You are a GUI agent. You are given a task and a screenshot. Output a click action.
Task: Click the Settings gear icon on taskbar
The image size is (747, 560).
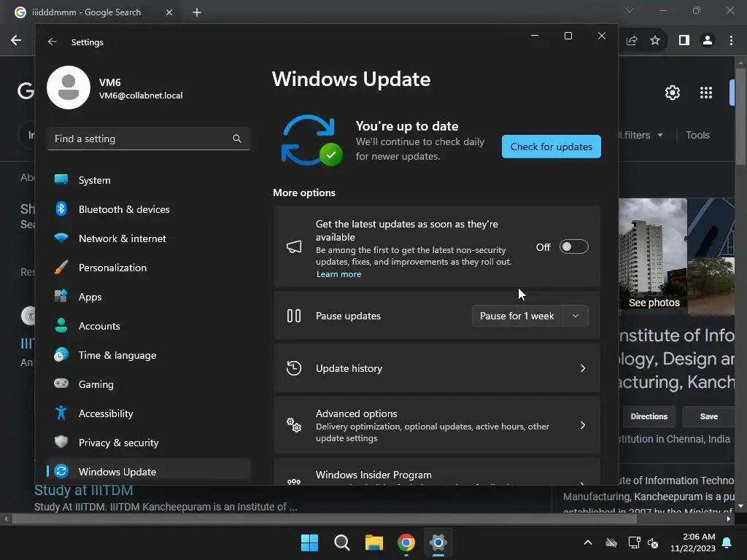pyautogui.click(x=438, y=542)
